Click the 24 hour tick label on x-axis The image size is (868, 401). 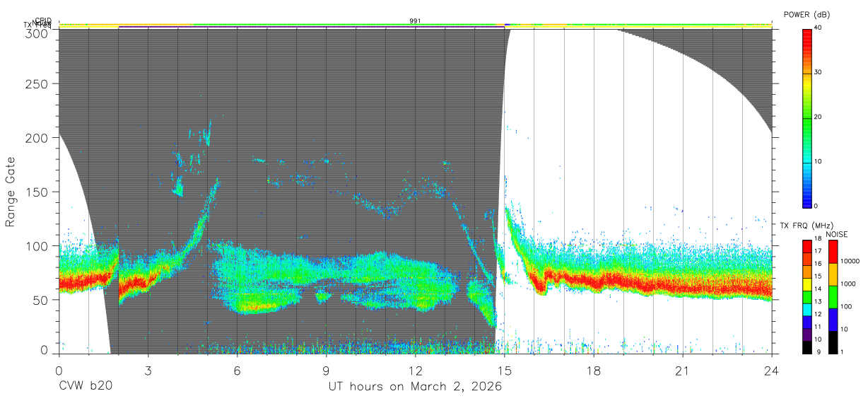(x=772, y=370)
